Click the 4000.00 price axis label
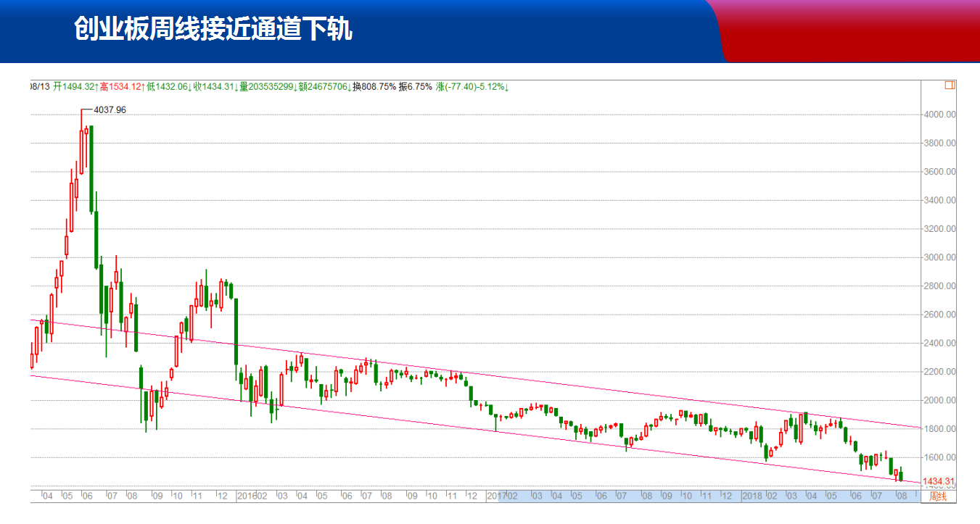Image resolution: width=980 pixels, height=524 pixels. tap(939, 115)
